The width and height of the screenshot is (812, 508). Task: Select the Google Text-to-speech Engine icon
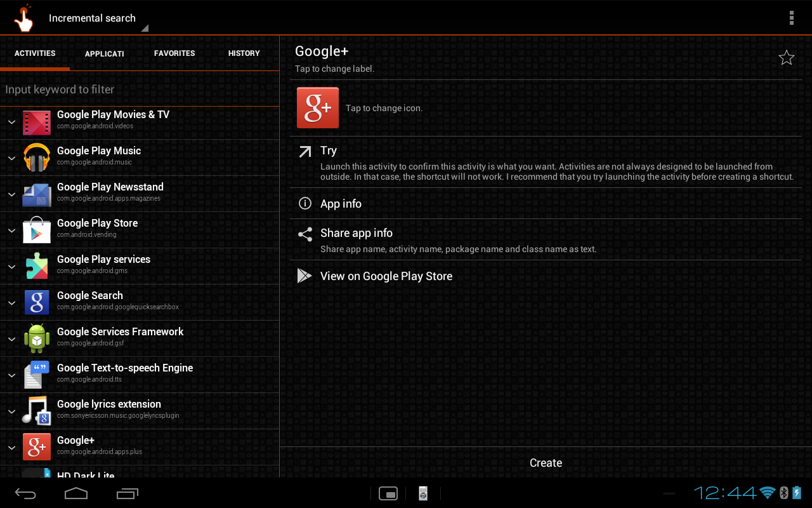click(x=36, y=375)
